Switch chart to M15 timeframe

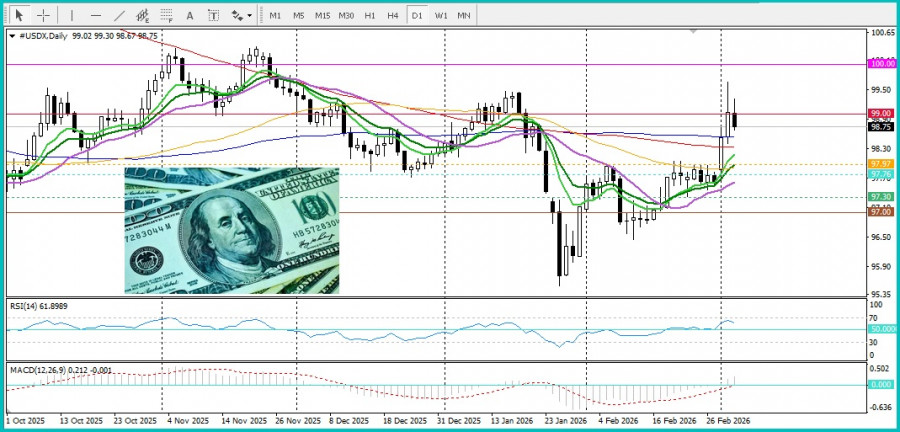pyautogui.click(x=322, y=15)
